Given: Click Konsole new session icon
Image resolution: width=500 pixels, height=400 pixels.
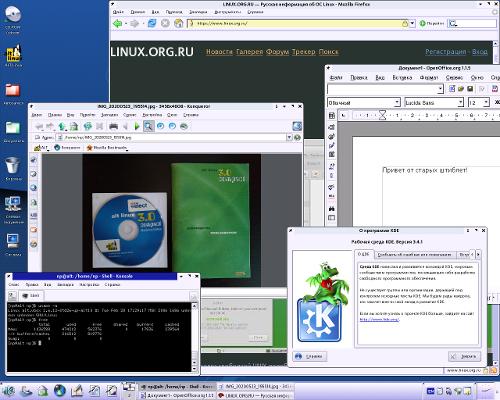Looking at the screenshot, I should click(12, 296).
